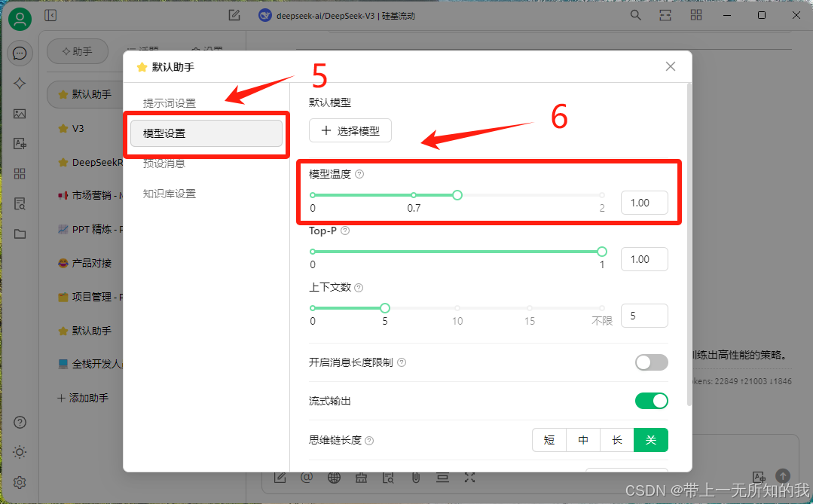Click the new topic pencil icon in input bar
This screenshot has width=813, height=504.
[280, 478]
